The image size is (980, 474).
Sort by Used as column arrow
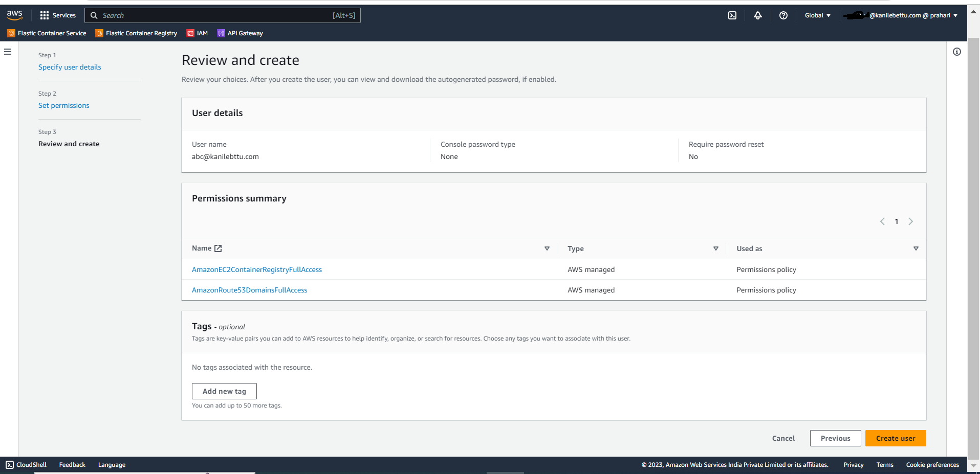916,249
